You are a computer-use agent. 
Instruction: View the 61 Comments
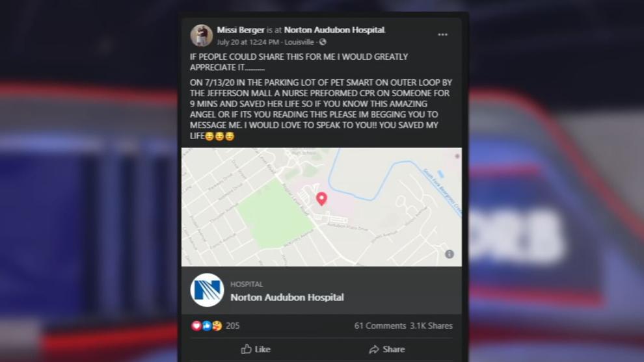pyautogui.click(x=380, y=326)
